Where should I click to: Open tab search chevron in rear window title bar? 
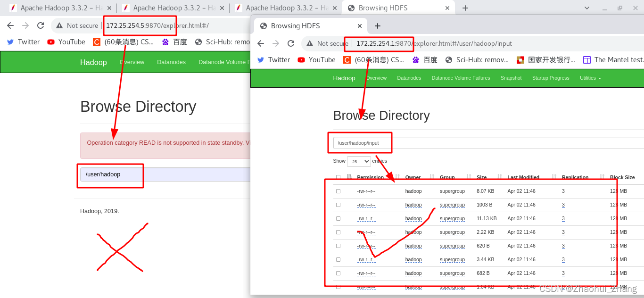click(587, 8)
